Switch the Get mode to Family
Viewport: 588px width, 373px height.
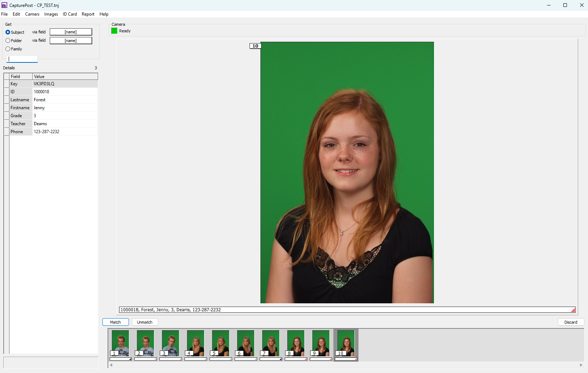click(8, 49)
